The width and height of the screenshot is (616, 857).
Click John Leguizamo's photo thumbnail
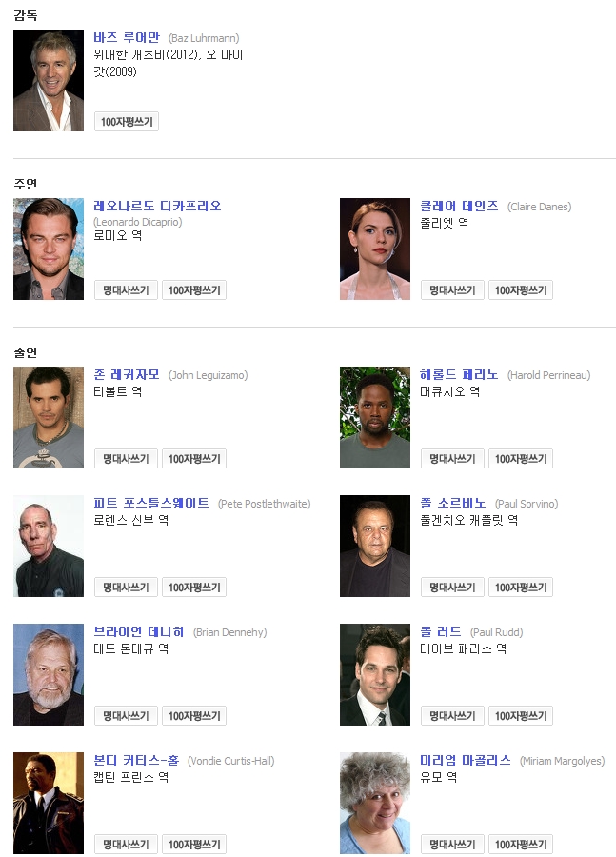(49, 417)
